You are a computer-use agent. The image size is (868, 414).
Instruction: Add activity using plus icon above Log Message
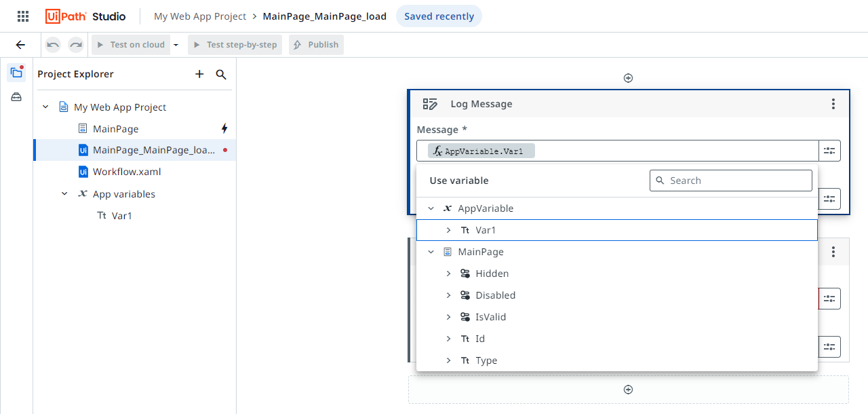[628, 78]
